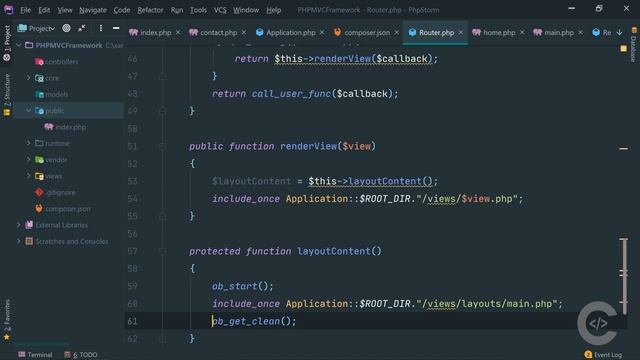This screenshot has width=640, height=360.
Task: Click line number 61 in the gutter
Action: 132,321
